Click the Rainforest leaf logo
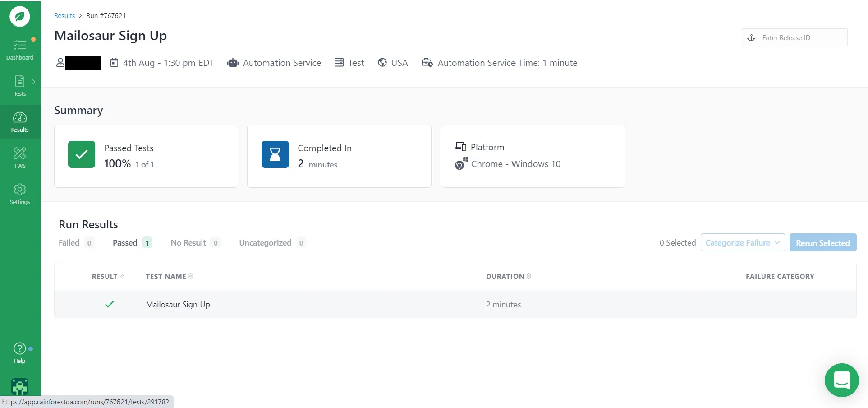 point(19,17)
